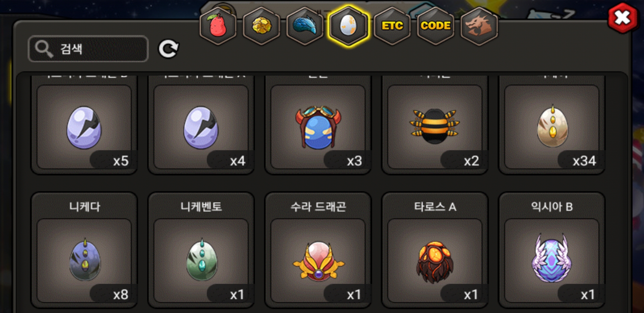
Task: Select the 니케벤토 green egg item
Action: (201, 250)
